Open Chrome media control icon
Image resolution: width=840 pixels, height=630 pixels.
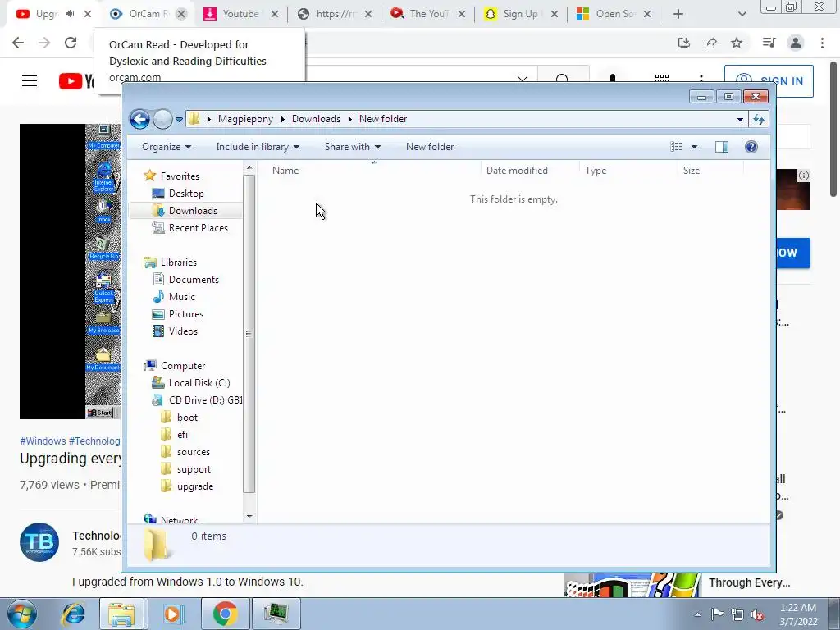pos(769,43)
